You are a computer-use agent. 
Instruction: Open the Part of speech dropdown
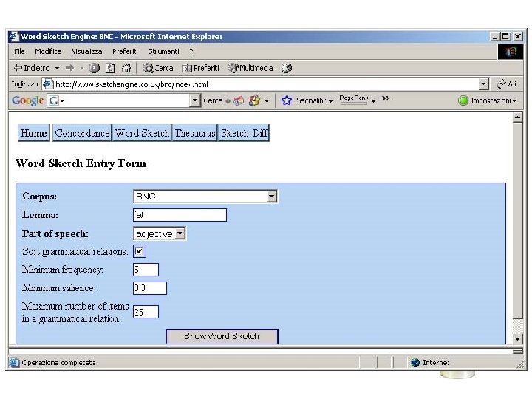160,233
